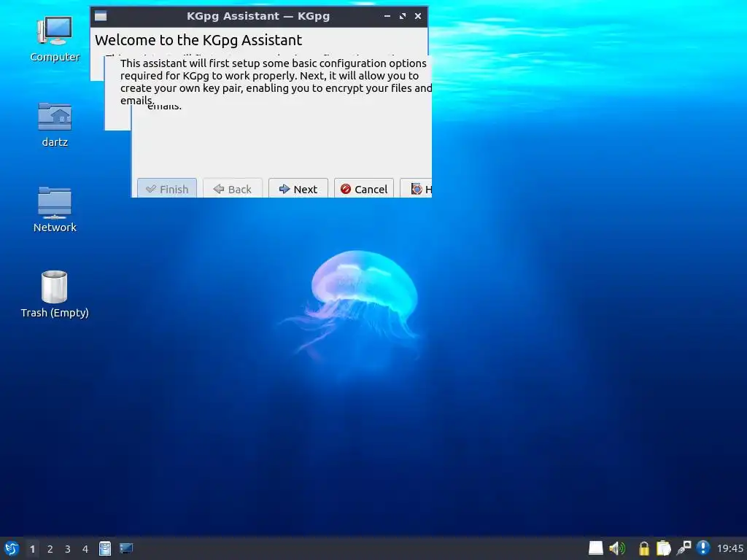Screen dimensions: 747x560
Task: Click the 19:45 clock in the panel
Action: point(729,548)
